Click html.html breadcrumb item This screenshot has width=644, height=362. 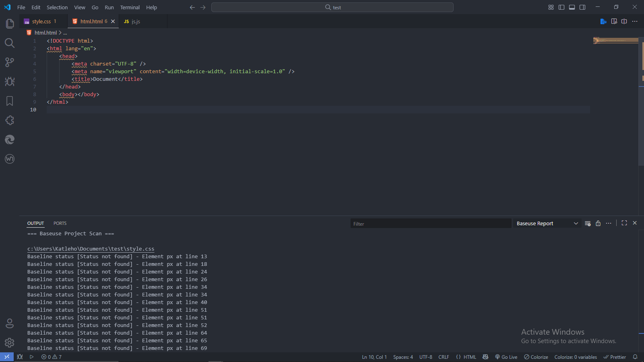pos(45,33)
